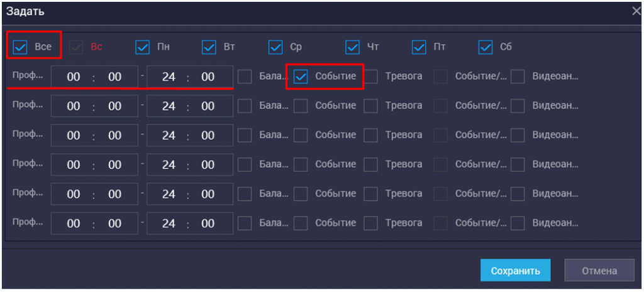This screenshot has height=292, width=644.
Task: Click start minutes field in the last row
Action: pyautogui.click(x=114, y=224)
